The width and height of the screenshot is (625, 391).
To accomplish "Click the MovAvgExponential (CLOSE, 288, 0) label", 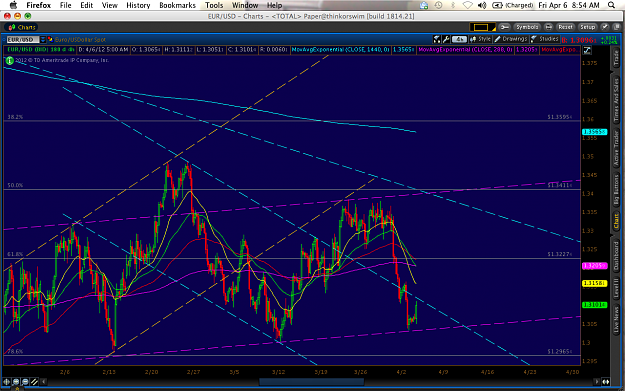I will [466, 50].
